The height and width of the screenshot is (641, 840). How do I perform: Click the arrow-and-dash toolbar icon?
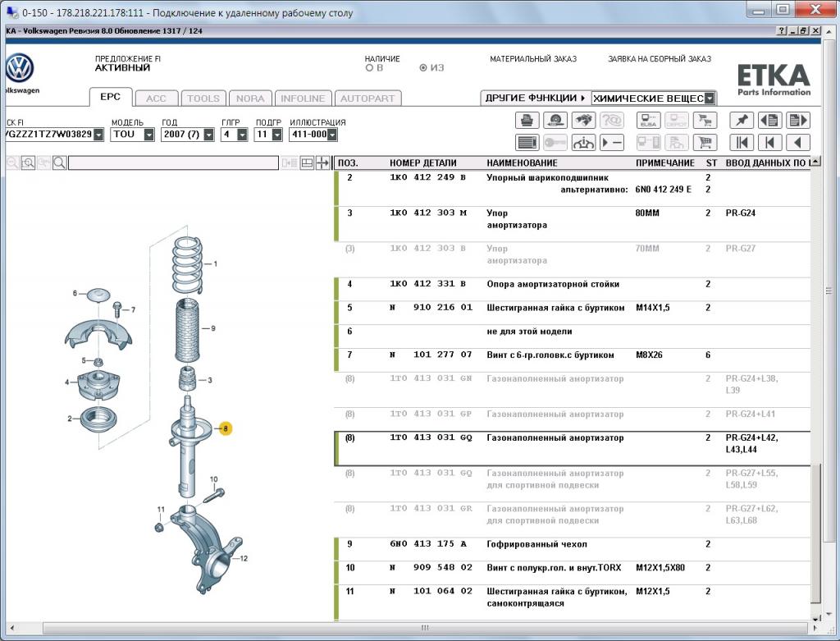click(612, 143)
